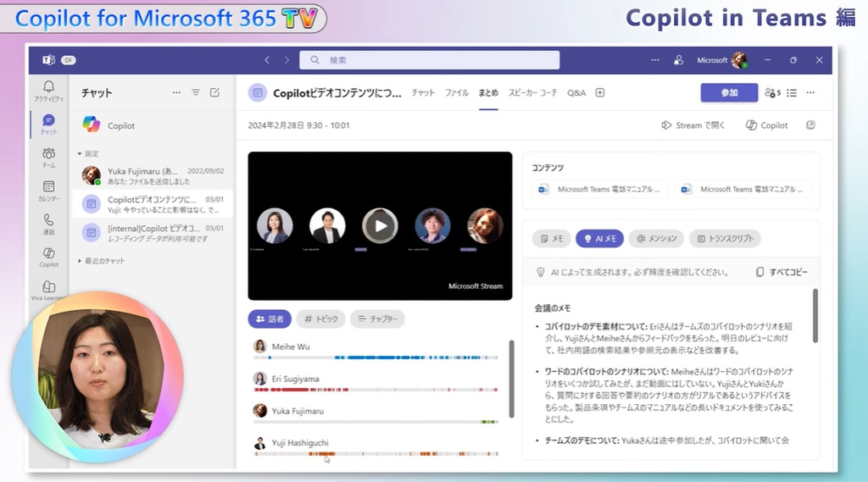
Task: Open Copilot button in meeting header
Action: coord(766,125)
